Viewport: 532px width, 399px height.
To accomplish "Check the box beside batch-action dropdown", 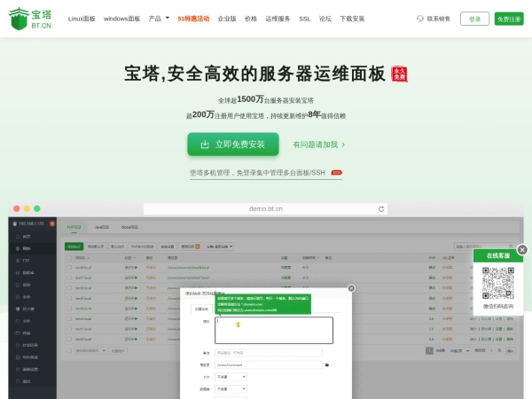I will [69, 350].
